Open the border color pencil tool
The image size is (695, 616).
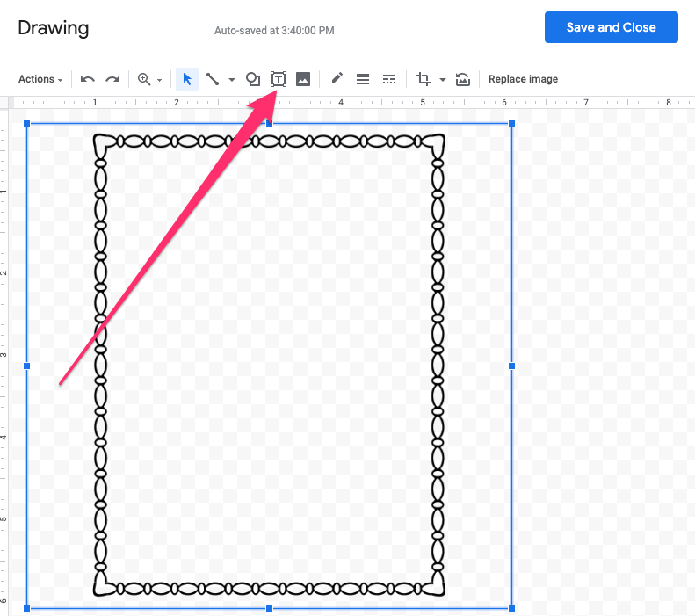pyautogui.click(x=337, y=79)
